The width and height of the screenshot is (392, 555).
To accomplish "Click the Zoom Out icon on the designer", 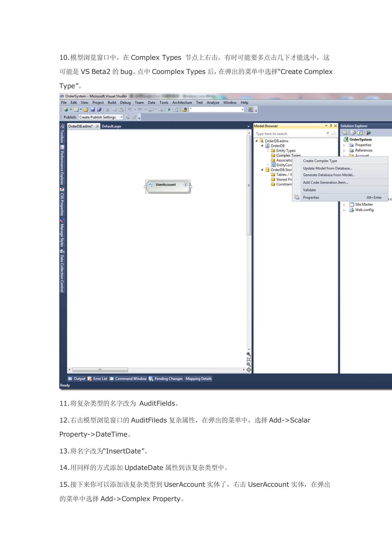I will pos(249,364).
